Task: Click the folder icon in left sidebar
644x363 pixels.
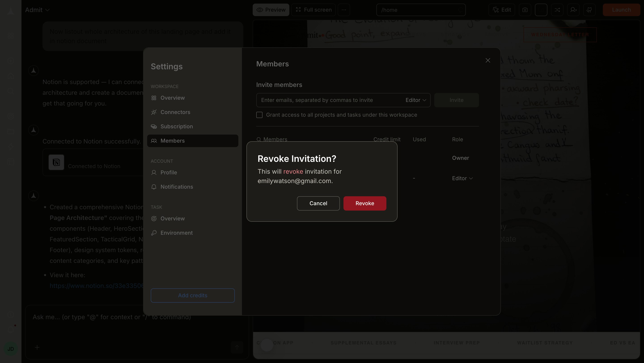Action: coord(11,131)
